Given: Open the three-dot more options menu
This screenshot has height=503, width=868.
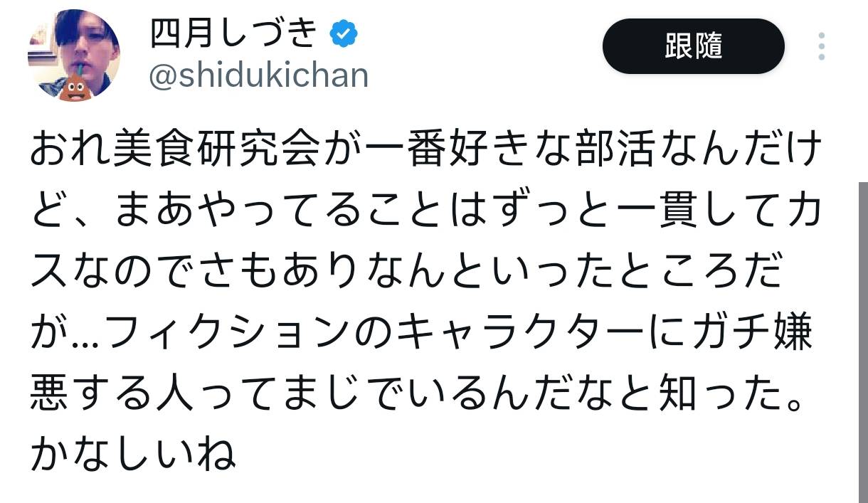Looking at the screenshot, I should 822,46.
